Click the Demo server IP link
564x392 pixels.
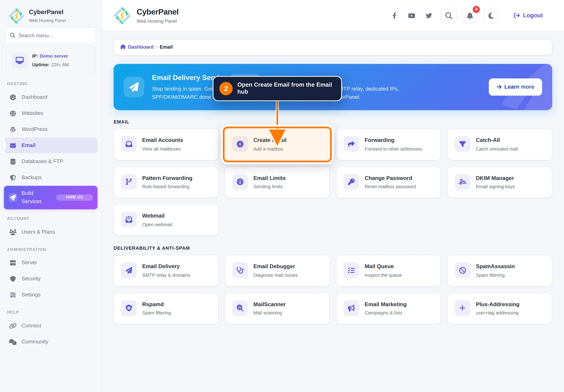54,56
